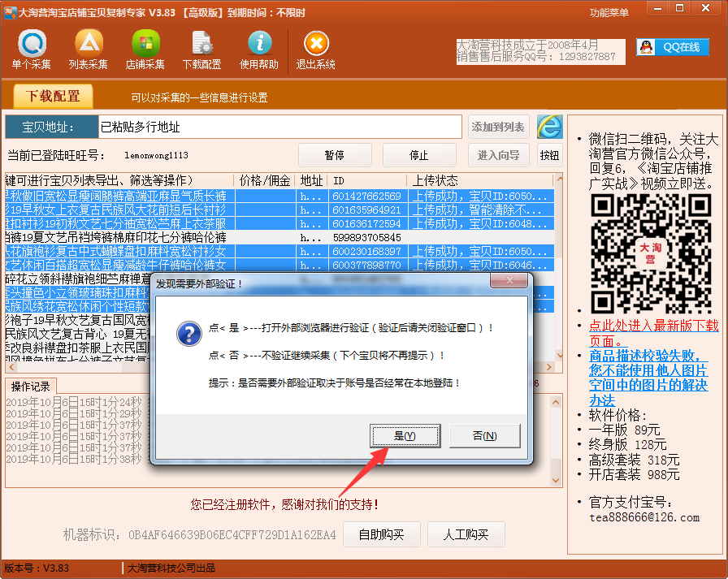The width and height of the screenshot is (728, 579).
Task: Click 是(Y) in verification dialog
Action: [x=405, y=435]
